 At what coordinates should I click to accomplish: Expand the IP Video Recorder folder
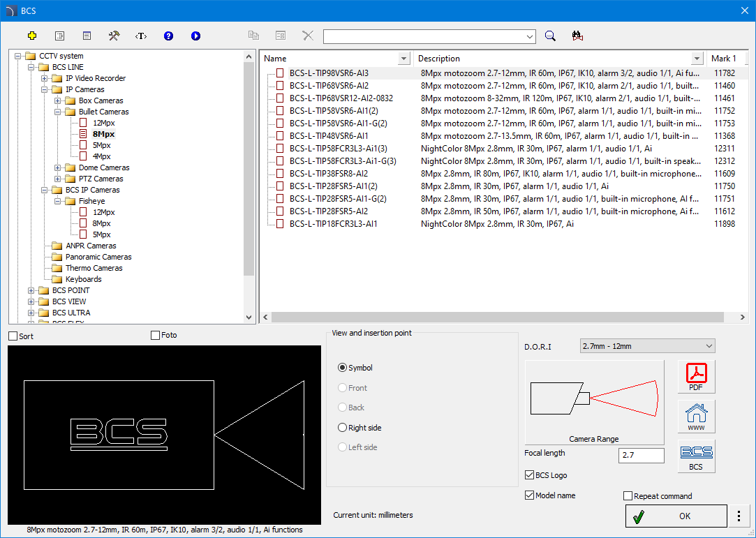[45, 78]
